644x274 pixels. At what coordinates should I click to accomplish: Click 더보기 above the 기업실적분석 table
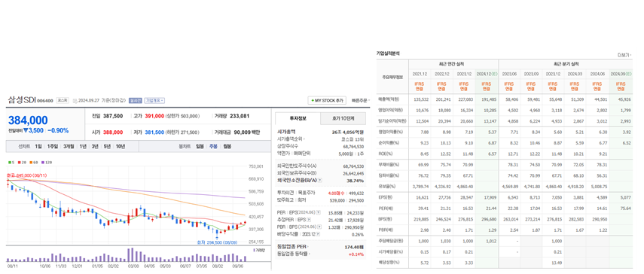click(624, 54)
